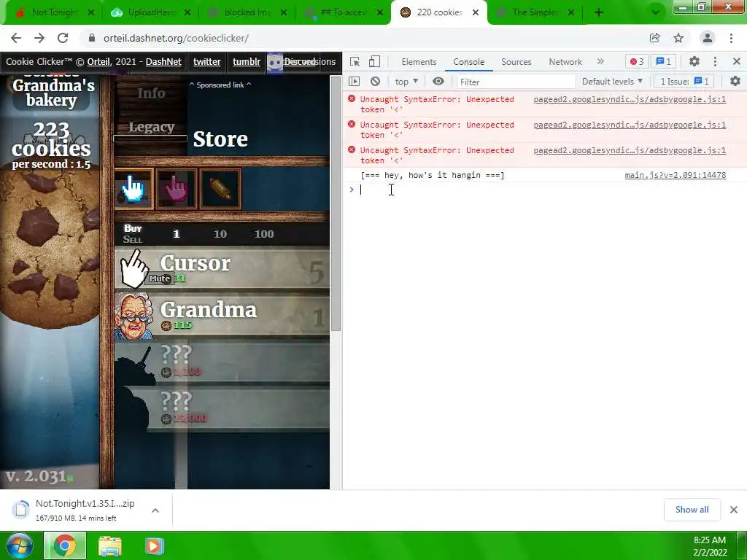
Task: Purchase a Grandma building
Action: (222, 316)
